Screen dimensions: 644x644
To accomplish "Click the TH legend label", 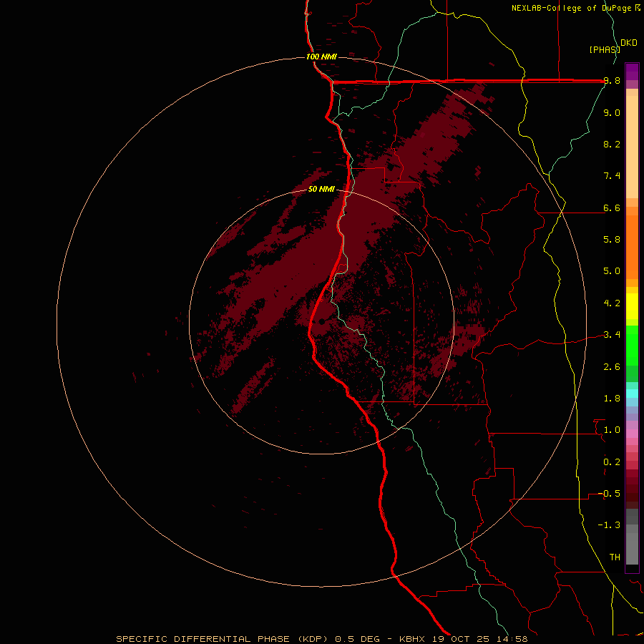I will click(615, 557).
